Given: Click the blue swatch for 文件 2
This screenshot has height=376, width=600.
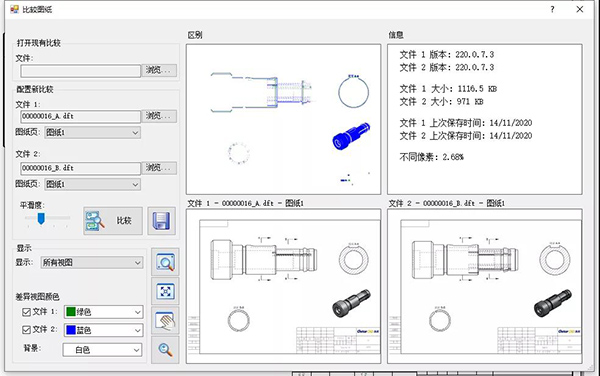Looking at the screenshot, I should point(70,330).
